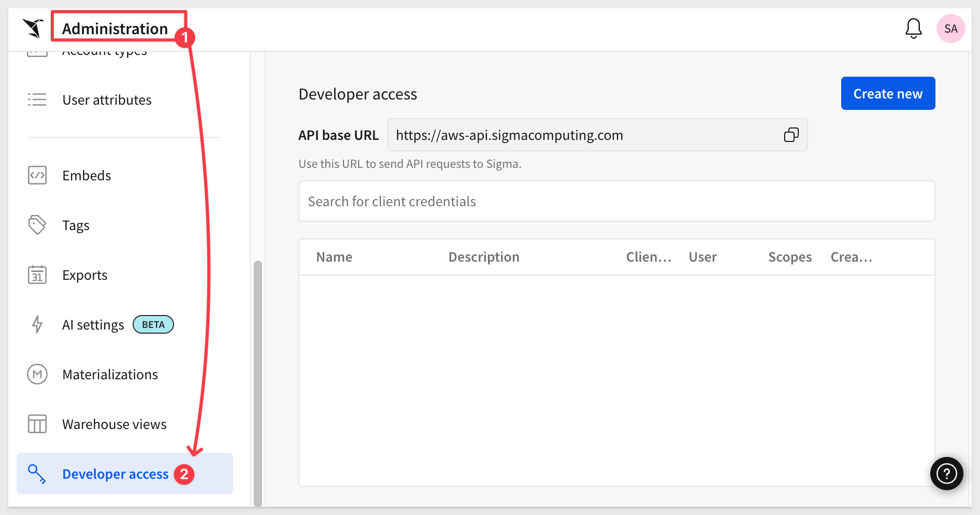The width and height of the screenshot is (980, 515).
Task: Click the Scopes column header
Action: 789,257
